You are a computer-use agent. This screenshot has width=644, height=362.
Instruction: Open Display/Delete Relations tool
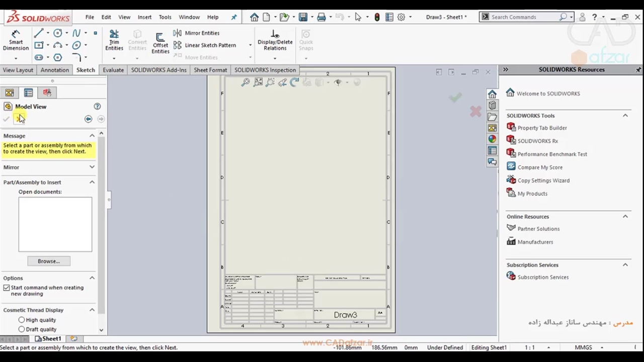pyautogui.click(x=275, y=40)
